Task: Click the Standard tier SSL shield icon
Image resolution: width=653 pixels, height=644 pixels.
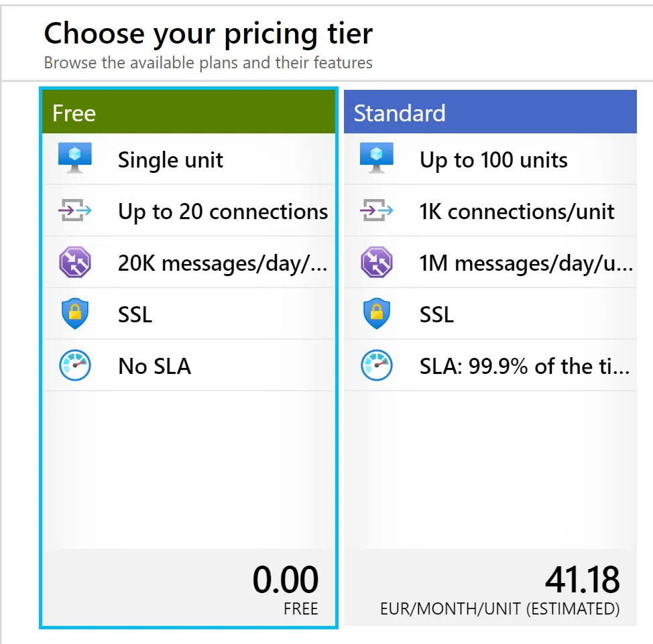Action: pyautogui.click(x=377, y=314)
